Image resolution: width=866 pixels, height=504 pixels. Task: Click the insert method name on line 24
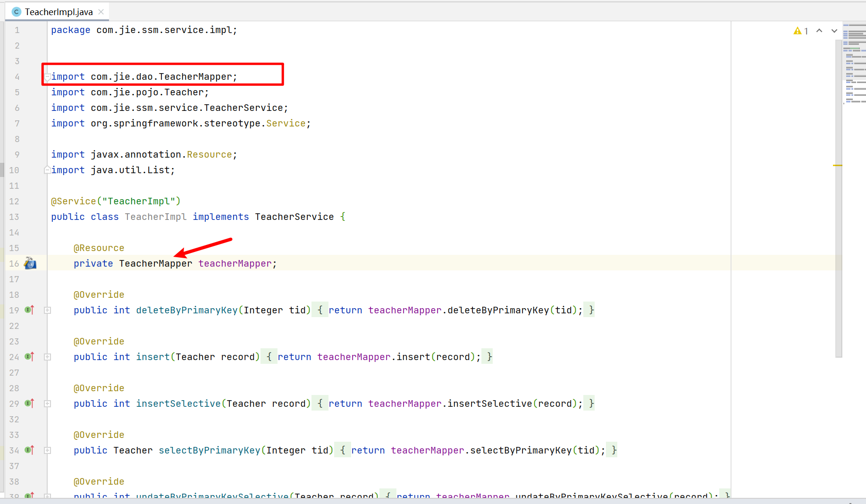pos(153,357)
